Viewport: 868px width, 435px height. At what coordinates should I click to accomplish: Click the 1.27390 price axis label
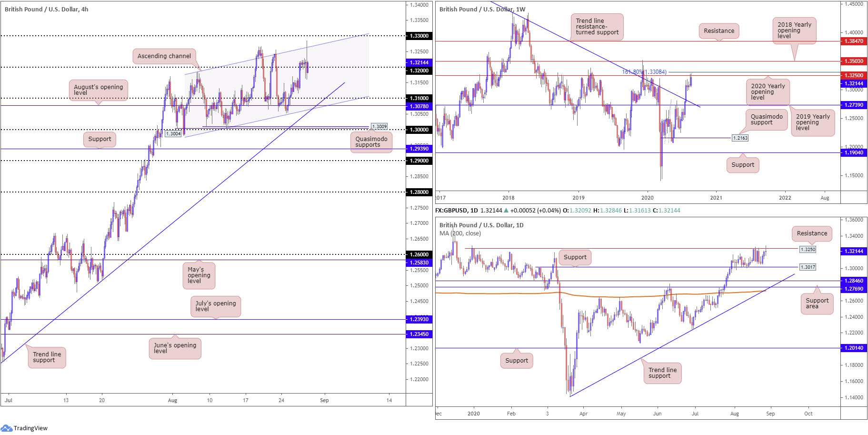coord(854,105)
